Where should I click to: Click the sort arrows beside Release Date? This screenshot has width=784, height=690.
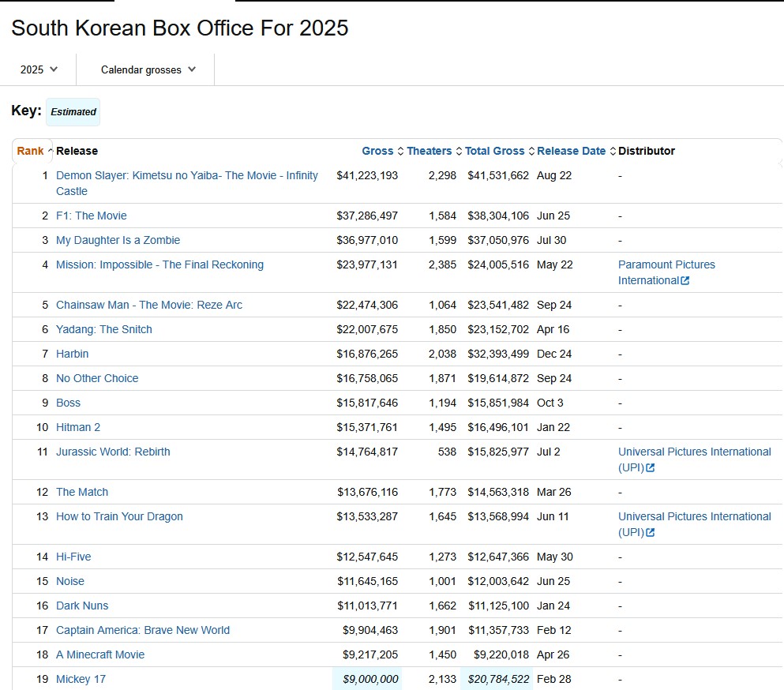(613, 151)
